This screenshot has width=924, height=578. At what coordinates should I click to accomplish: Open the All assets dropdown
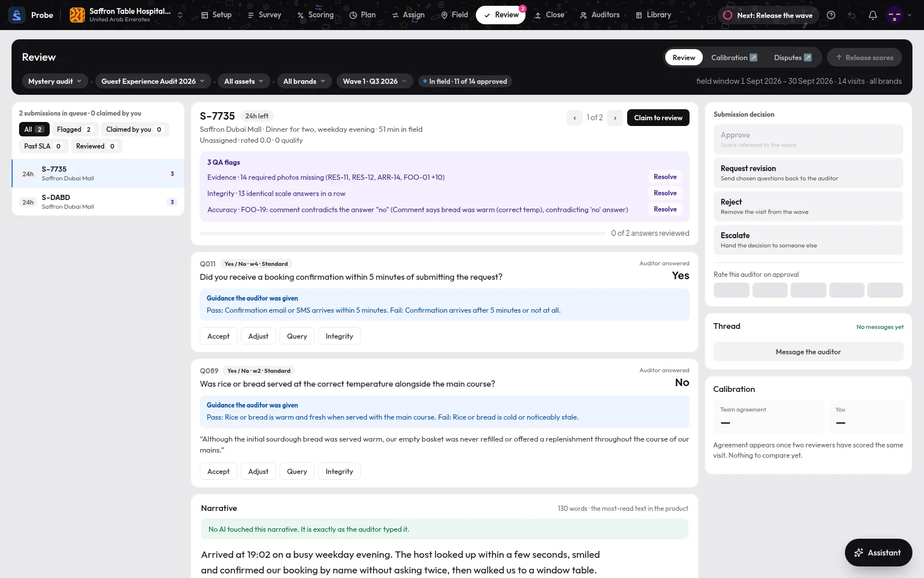[x=244, y=81]
